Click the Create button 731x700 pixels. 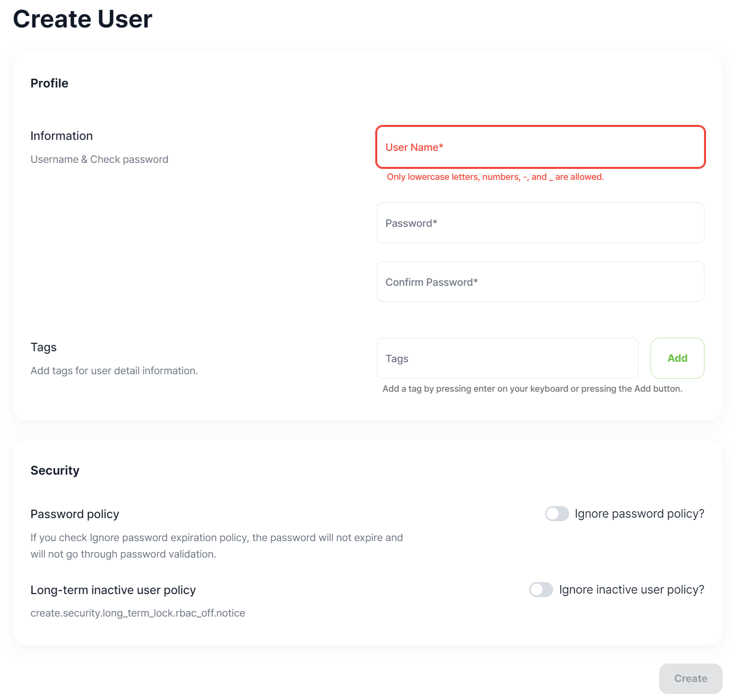690,678
